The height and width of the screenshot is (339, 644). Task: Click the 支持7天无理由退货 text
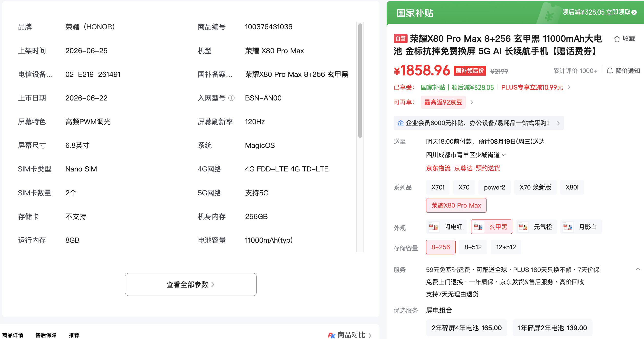click(452, 294)
